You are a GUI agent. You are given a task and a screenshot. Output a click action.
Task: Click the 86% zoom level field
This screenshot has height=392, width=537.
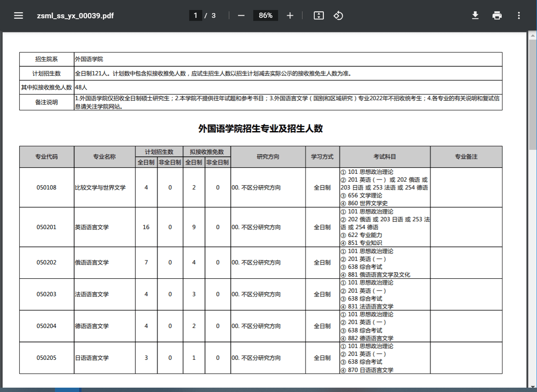click(265, 16)
